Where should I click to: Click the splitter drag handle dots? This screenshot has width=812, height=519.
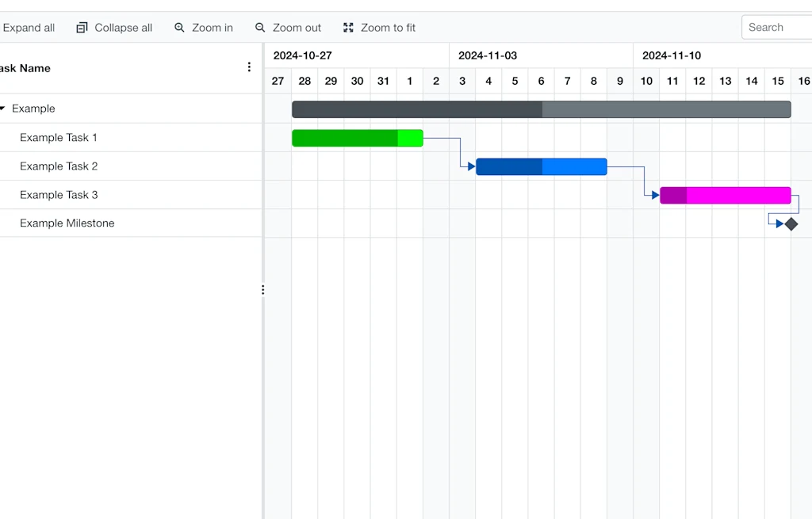click(262, 289)
